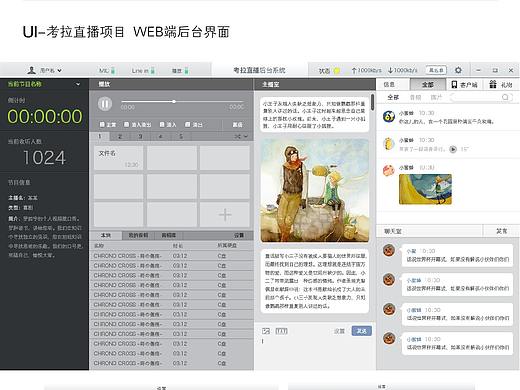Image resolution: width=520 pixels, height=390 pixels.
Task: Pause playback with the round pause button
Action: click(105, 104)
